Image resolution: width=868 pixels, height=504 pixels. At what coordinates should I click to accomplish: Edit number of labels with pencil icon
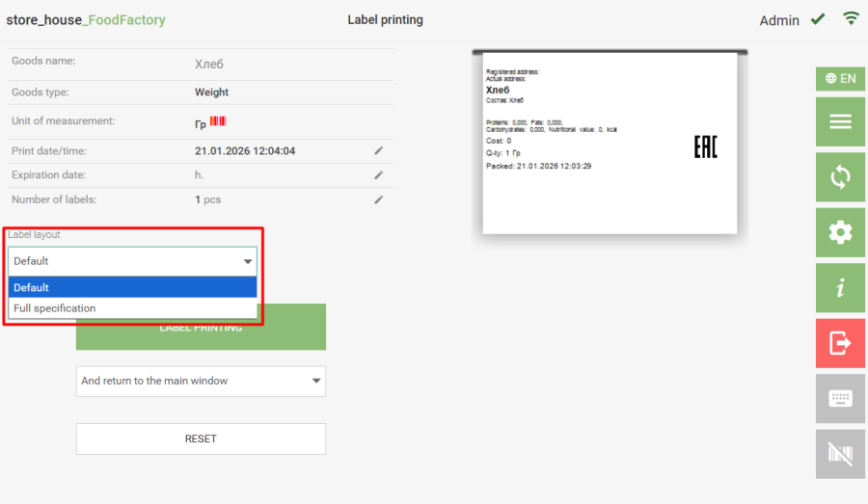coord(379,199)
